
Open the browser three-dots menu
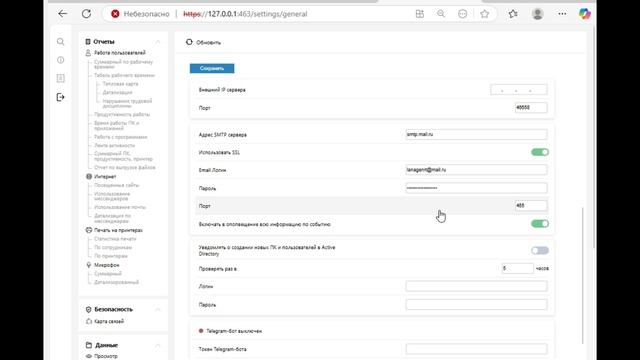[x=562, y=14]
